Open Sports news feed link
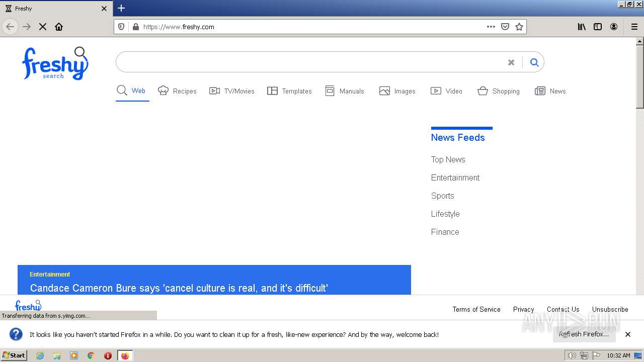Image resolution: width=644 pixels, height=362 pixels. tap(442, 196)
